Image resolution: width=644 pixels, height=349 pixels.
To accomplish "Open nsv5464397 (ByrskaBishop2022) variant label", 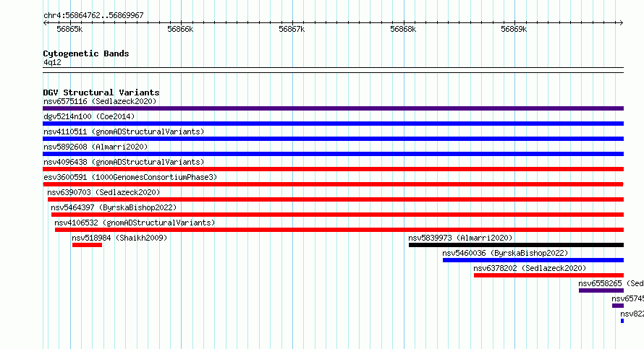I will point(114,207).
